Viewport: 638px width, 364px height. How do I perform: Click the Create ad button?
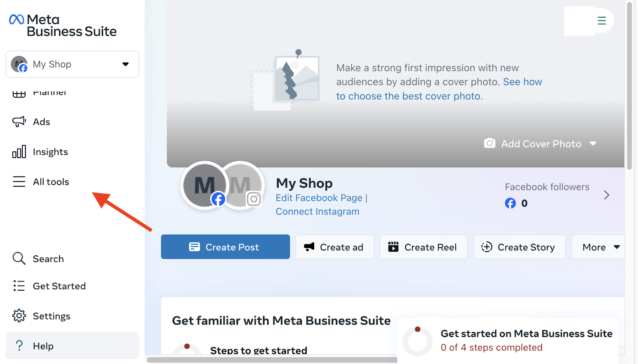click(335, 247)
